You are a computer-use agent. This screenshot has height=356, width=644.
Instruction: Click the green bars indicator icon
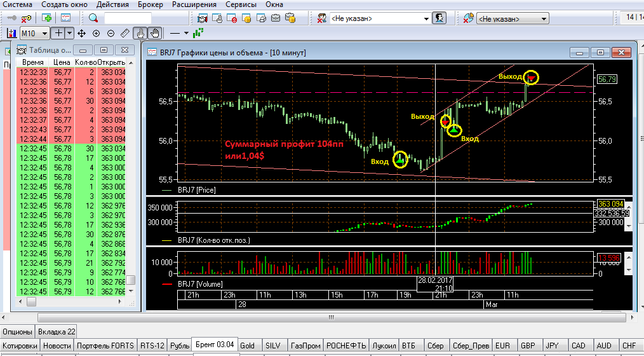pos(198,33)
